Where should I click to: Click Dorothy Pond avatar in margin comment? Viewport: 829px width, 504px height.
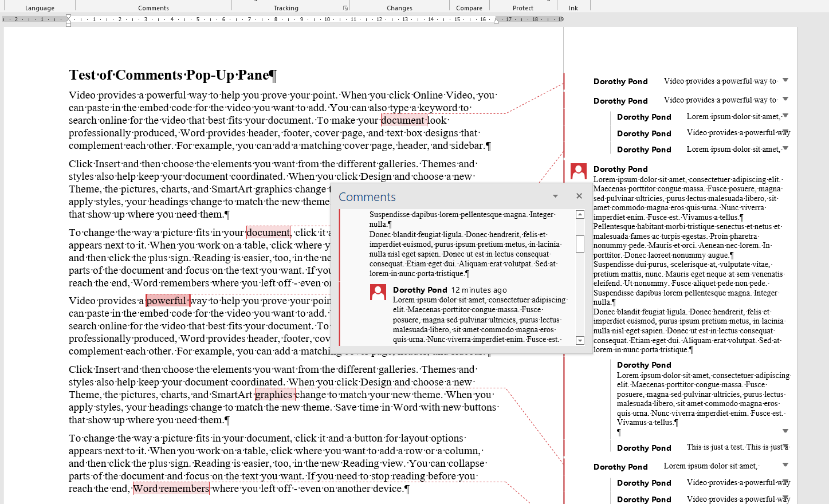pos(579,171)
